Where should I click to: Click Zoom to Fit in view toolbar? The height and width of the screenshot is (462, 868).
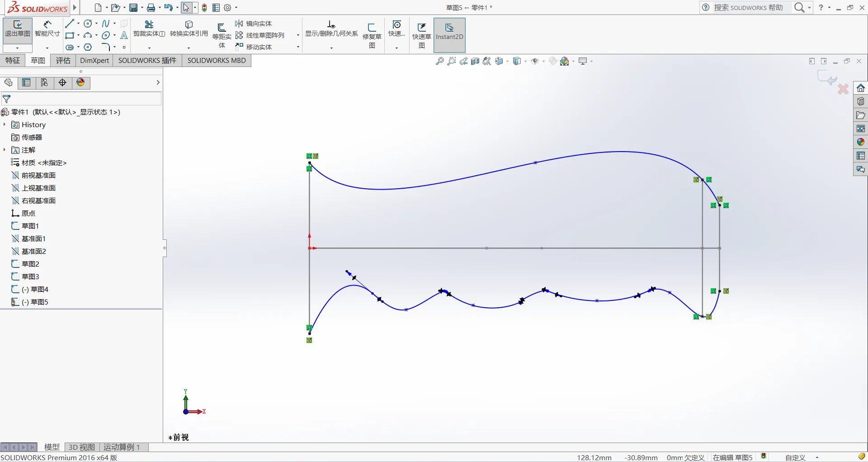(x=439, y=61)
